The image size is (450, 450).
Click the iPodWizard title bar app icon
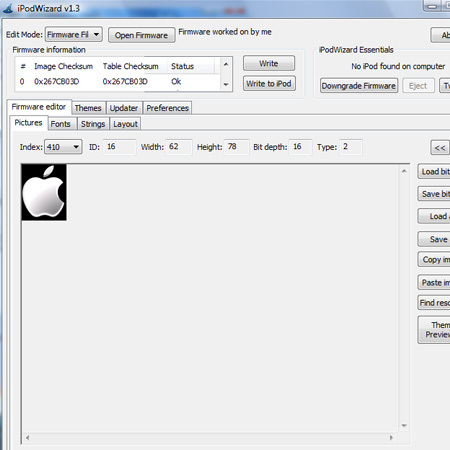point(8,8)
